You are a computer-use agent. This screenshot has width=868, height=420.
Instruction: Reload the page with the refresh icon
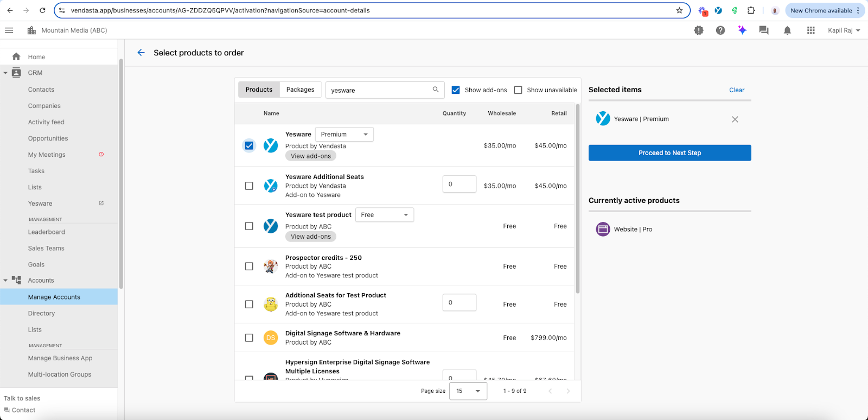click(x=42, y=10)
